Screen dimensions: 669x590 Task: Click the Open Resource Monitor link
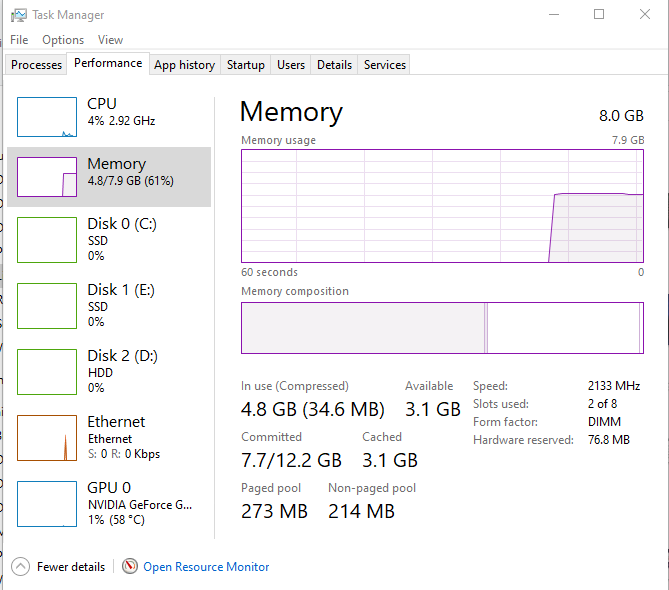[206, 567]
